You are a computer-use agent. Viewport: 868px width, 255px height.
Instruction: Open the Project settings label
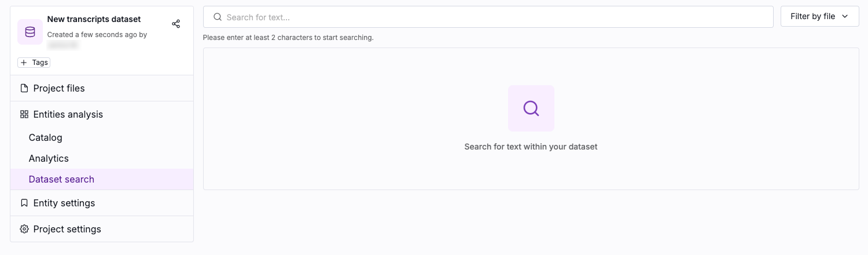coord(67,229)
